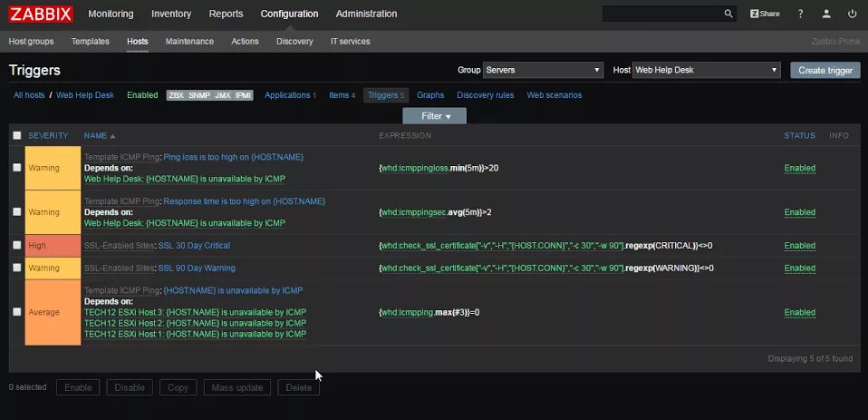This screenshot has width=868, height=420.
Task: Toggle Enabled status of SSL 30 Day Critical
Action: 799,246
